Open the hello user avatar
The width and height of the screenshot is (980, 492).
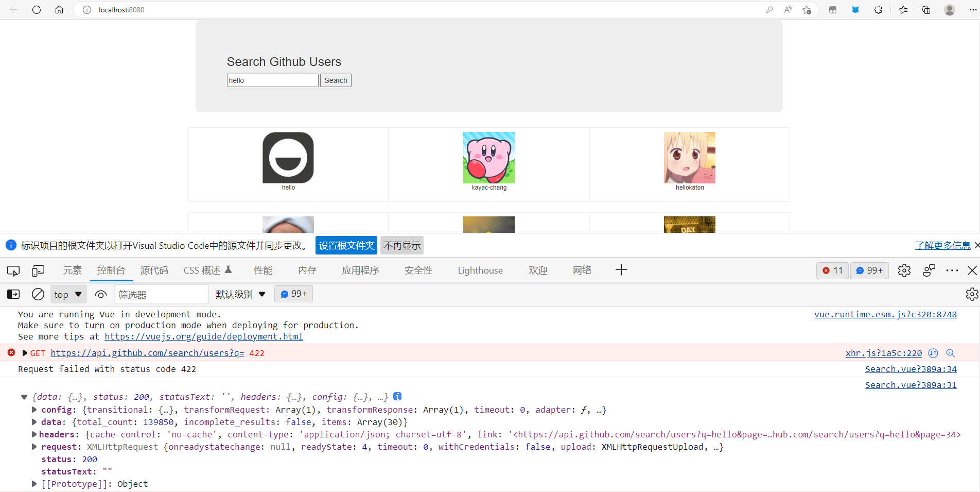(288, 158)
